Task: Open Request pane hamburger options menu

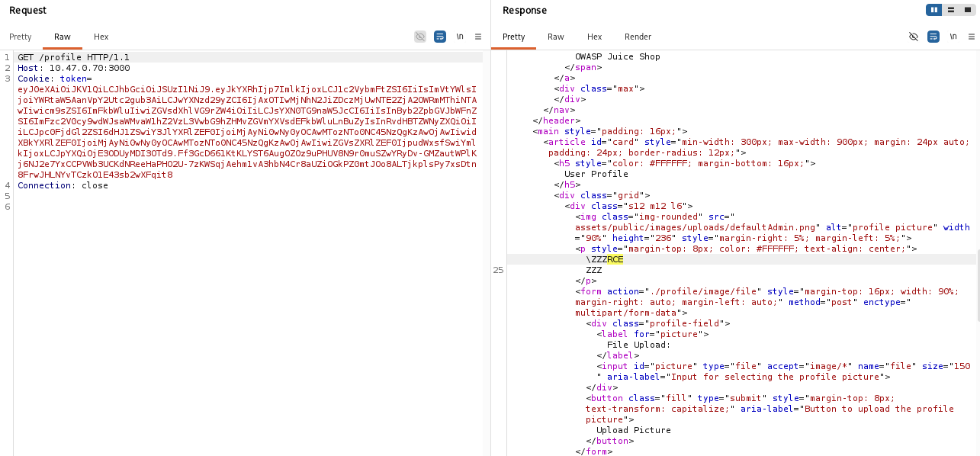Action: 478,37
